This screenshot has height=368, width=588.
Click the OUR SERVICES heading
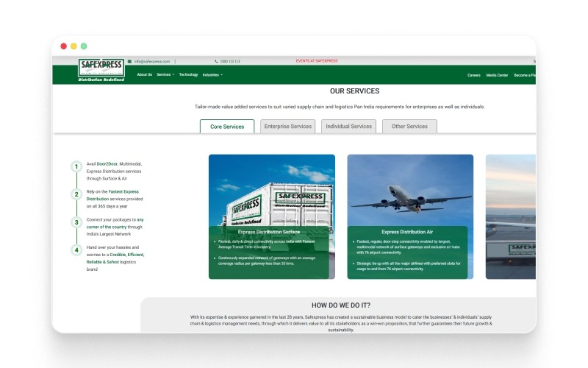355,91
